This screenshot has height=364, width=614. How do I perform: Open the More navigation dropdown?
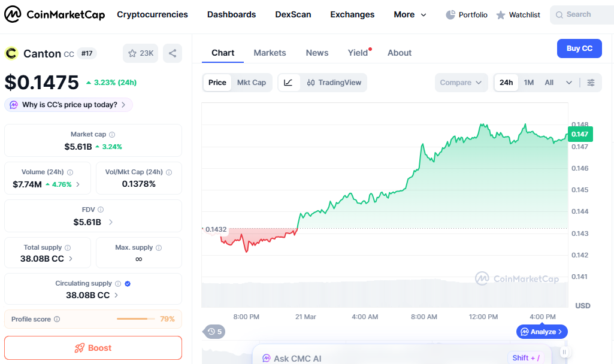(410, 14)
